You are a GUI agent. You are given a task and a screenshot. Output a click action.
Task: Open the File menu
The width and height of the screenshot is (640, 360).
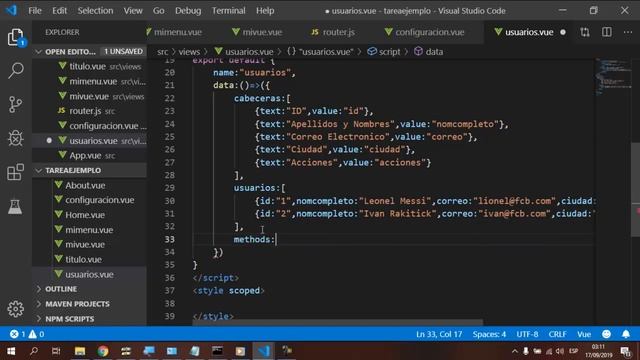(x=35, y=11)
